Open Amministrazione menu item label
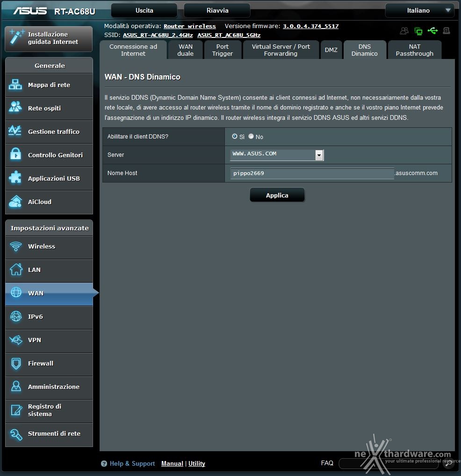Screen dimensions: 461x476 (54, 387)
